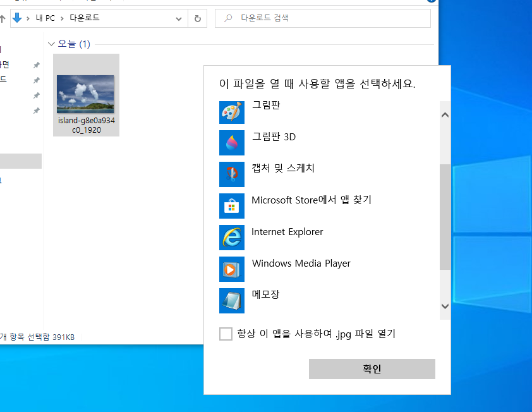Refresh the 다운로드 folder view
Screen dimensions: 532x412
click(x=198, y=18)
